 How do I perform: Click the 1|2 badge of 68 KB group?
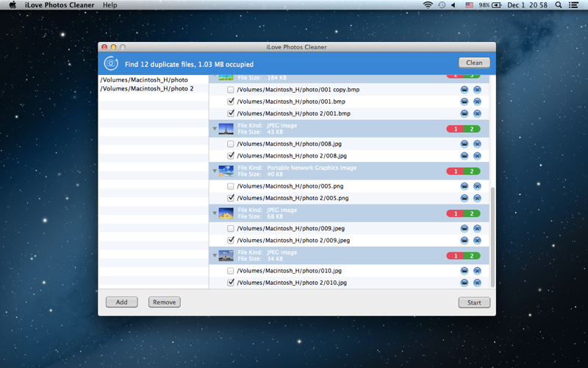pyautogui.click(x=463, y=213)
